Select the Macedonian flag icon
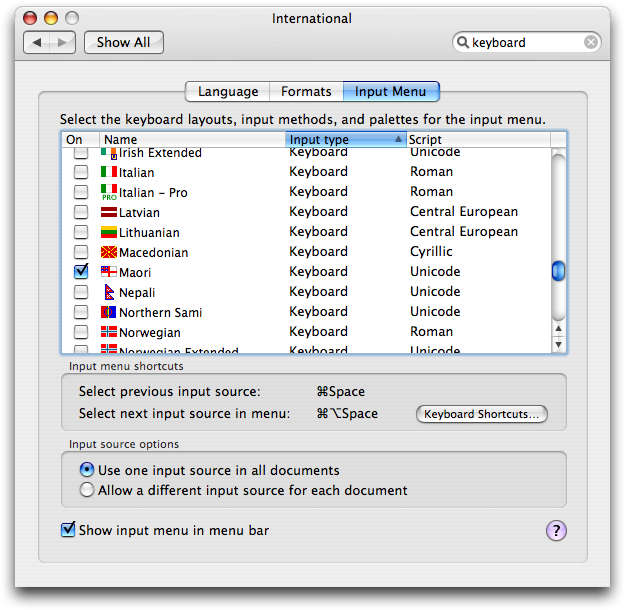 click(109, 252)
